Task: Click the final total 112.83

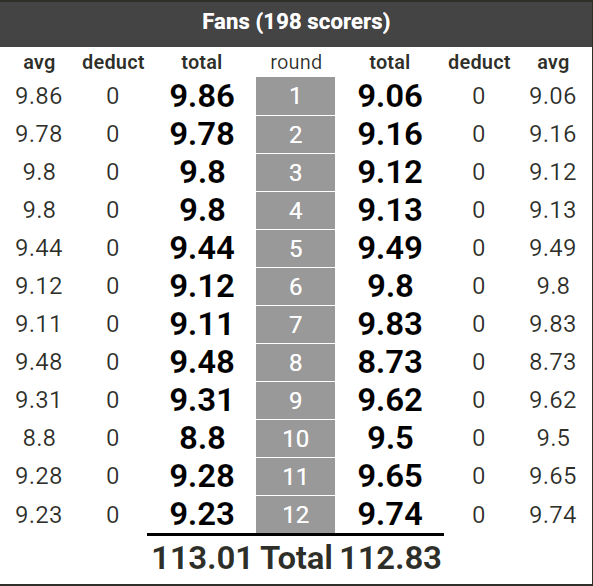Action: [391, 558]
